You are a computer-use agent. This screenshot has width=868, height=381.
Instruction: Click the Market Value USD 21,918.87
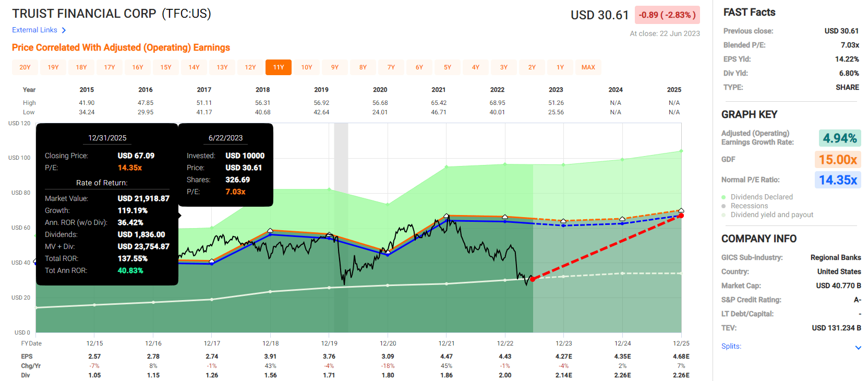coord(143,198)
